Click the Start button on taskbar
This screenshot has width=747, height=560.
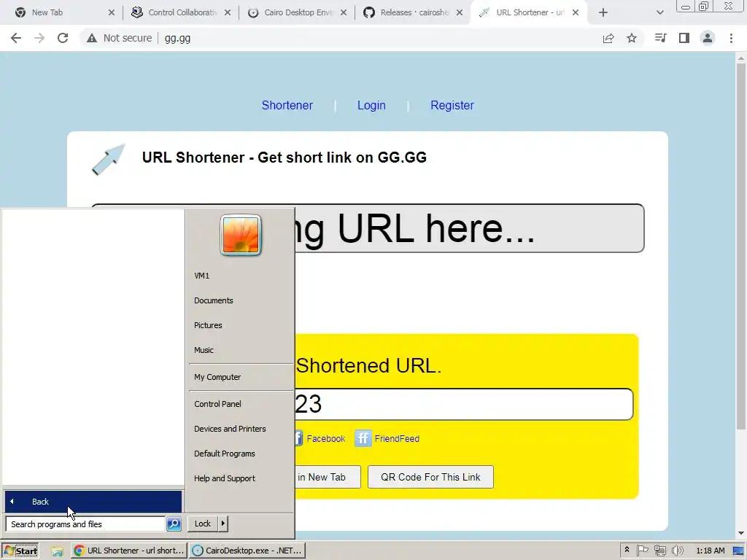(x=20, y=551)
